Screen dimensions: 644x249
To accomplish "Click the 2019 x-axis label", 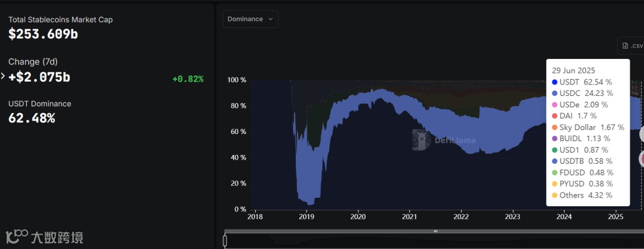I will (306, 216).
